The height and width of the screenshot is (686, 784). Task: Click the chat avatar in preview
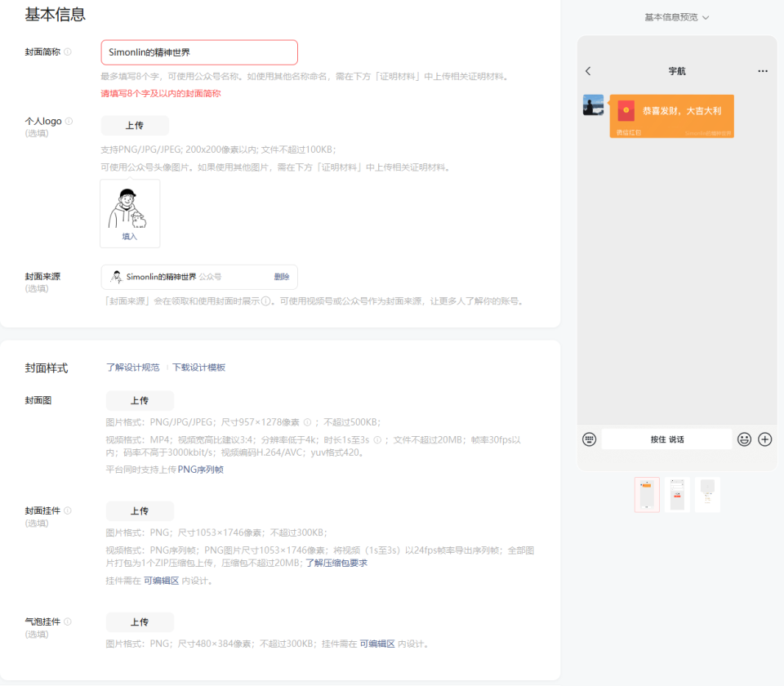[x=594, y=105]
